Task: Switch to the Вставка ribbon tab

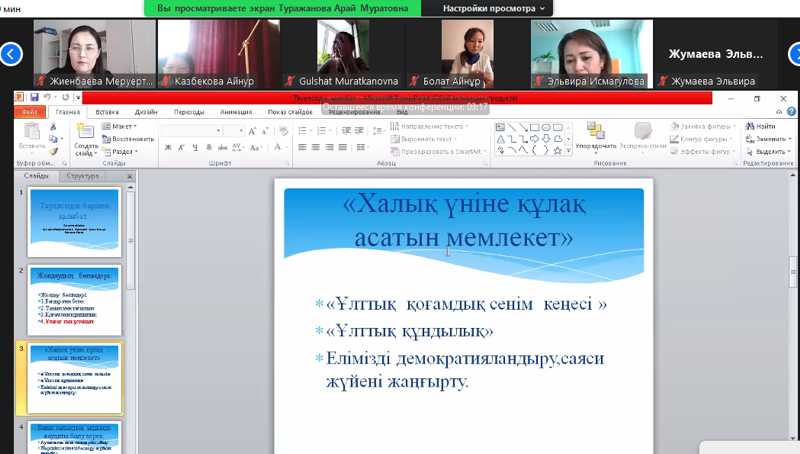Action: click(107, 112)
